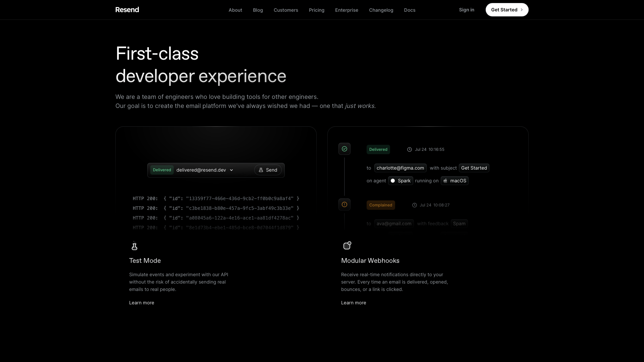Click the Get Started button
The width and height of the screenshot is (644, 362).
[507, 10]
